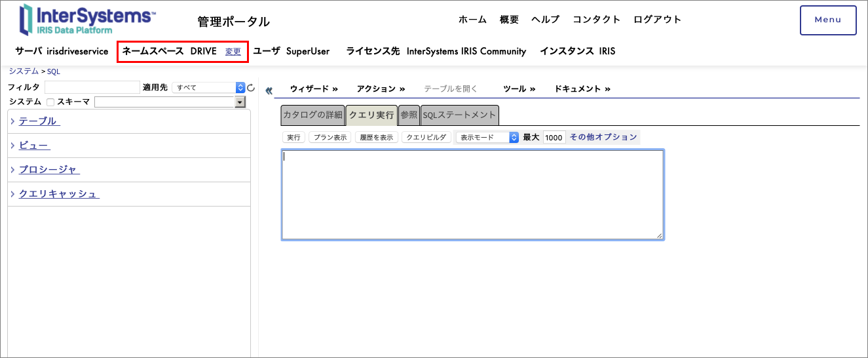Open the クエリビルダ

pyautogui.click(x=426, y=137)
